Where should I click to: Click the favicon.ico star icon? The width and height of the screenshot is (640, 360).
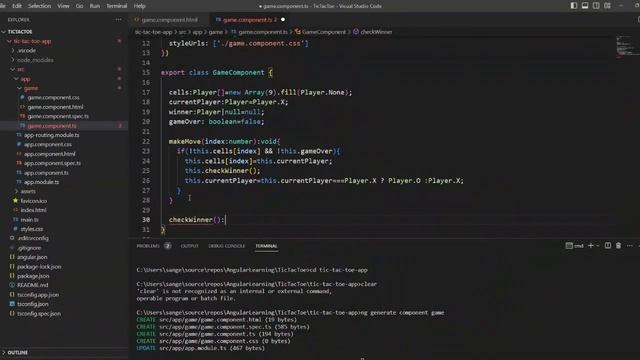click(x=16, y=201)
